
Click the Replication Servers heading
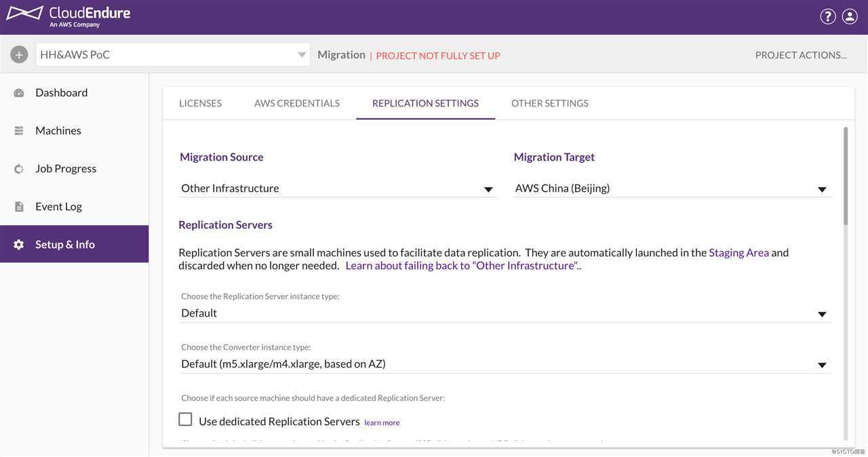[225, 224]
